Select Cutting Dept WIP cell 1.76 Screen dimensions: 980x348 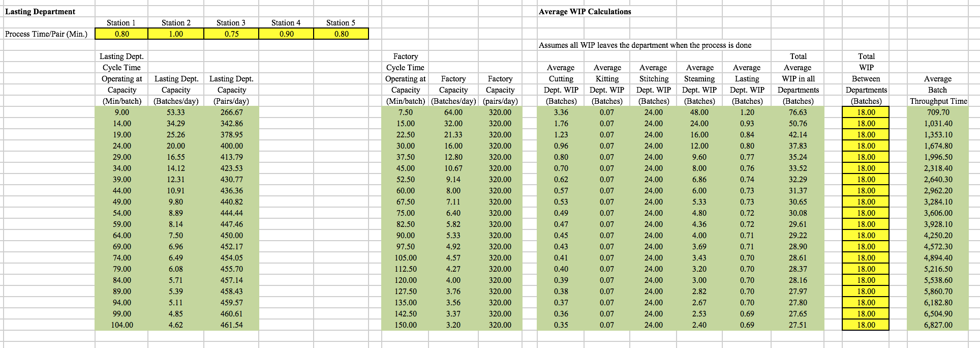point(561,123)
